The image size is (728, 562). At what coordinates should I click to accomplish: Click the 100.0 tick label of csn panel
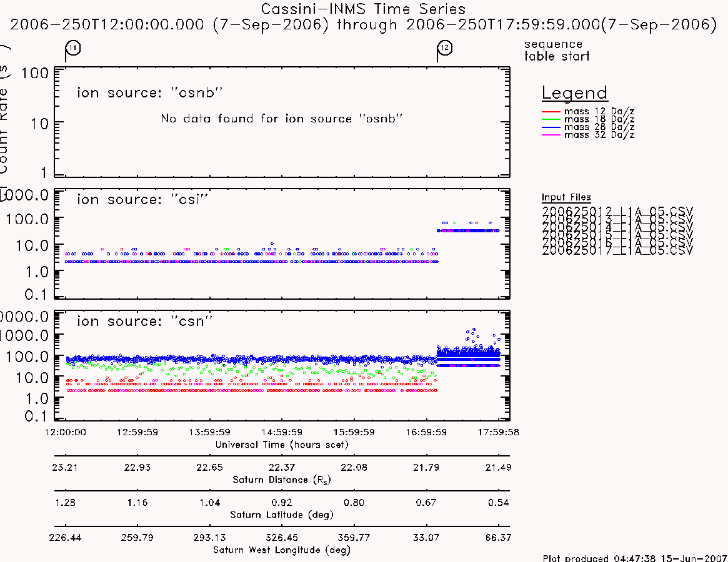[27, 357]
